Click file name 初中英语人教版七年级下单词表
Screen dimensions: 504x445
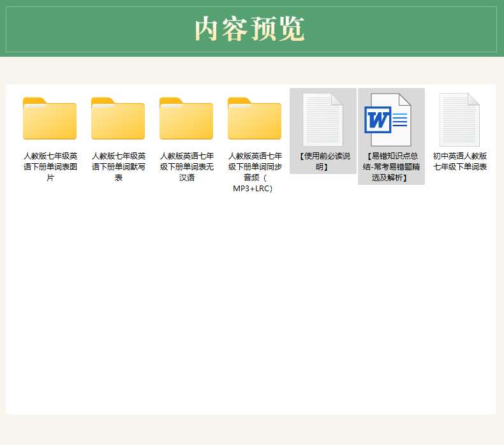(459, 161)
